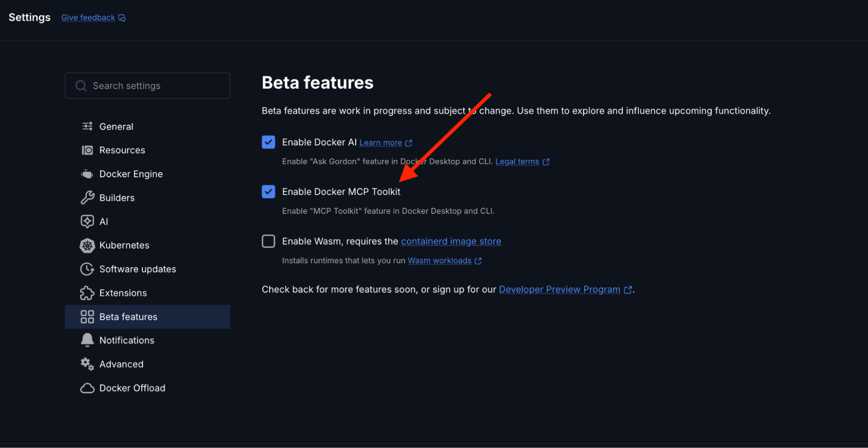Click the Kubernetes wheel icon

(x=87, y=246)
